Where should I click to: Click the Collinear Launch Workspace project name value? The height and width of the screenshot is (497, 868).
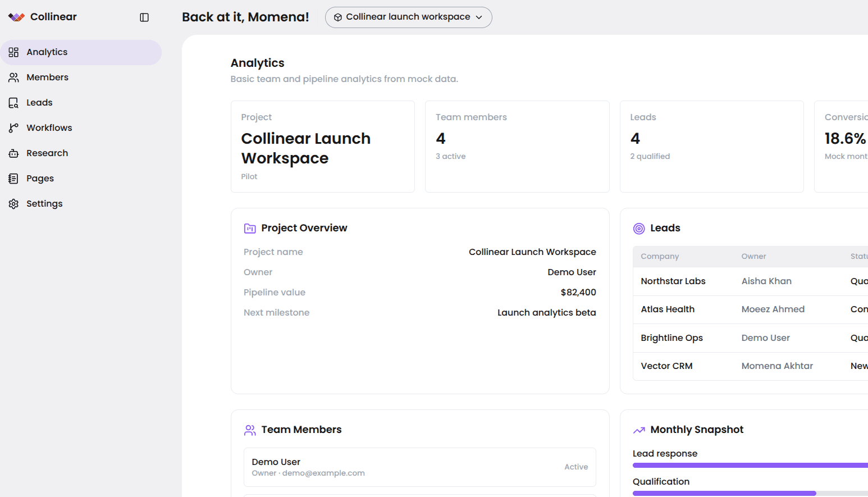[x=532, y=252]
